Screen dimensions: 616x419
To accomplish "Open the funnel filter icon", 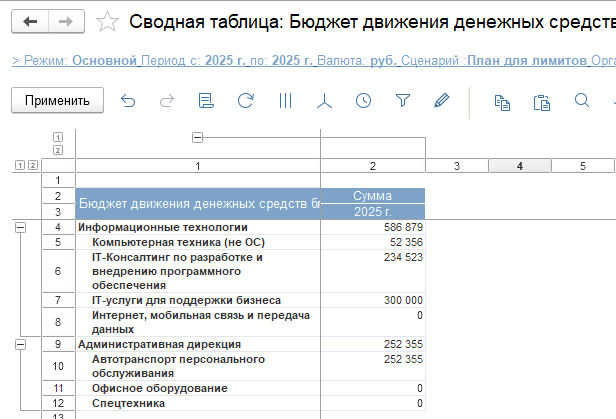I will 403,100.
